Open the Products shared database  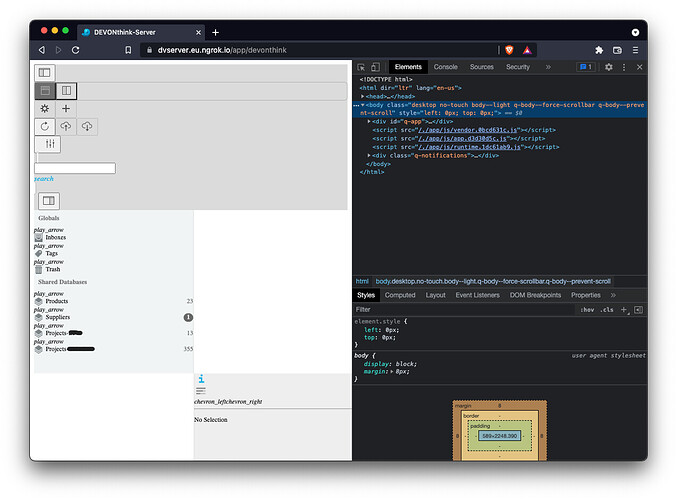coord(56,301)
